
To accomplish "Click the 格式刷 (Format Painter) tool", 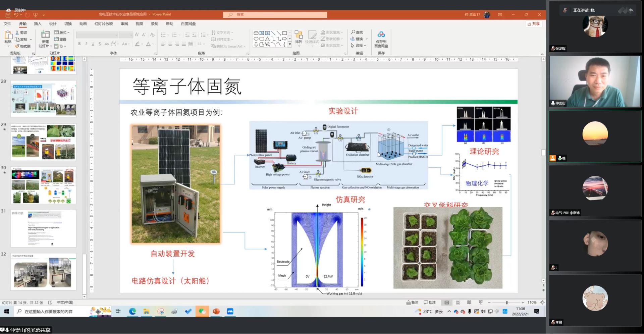I will (23, 46).
